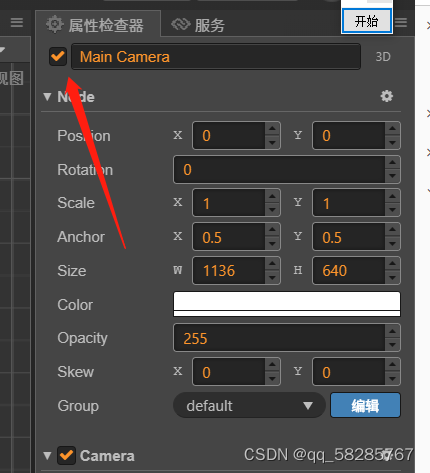Open the white Color swatch picker
The image size is (430, 473).
pos(287,304)
